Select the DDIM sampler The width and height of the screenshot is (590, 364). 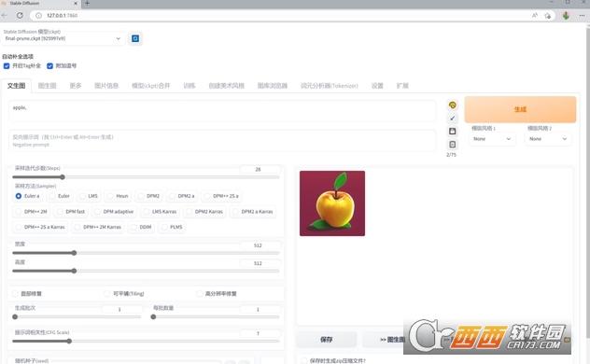pos(133,227)
